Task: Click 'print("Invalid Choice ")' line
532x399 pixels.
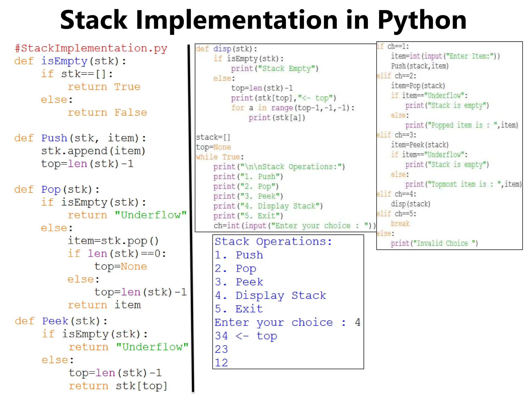Action: pos(434,243)
